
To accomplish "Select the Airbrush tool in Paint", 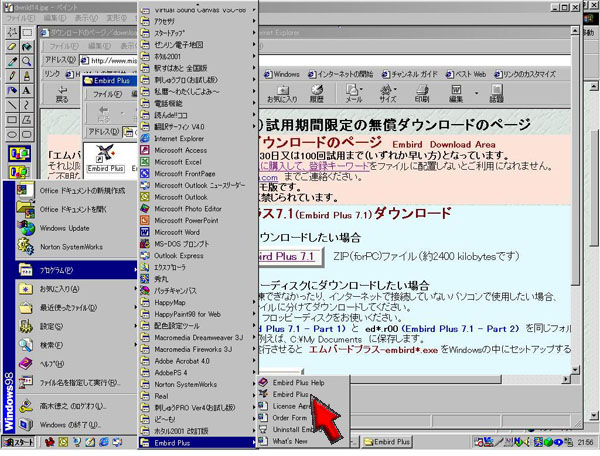I will click(x=12, y=91).
